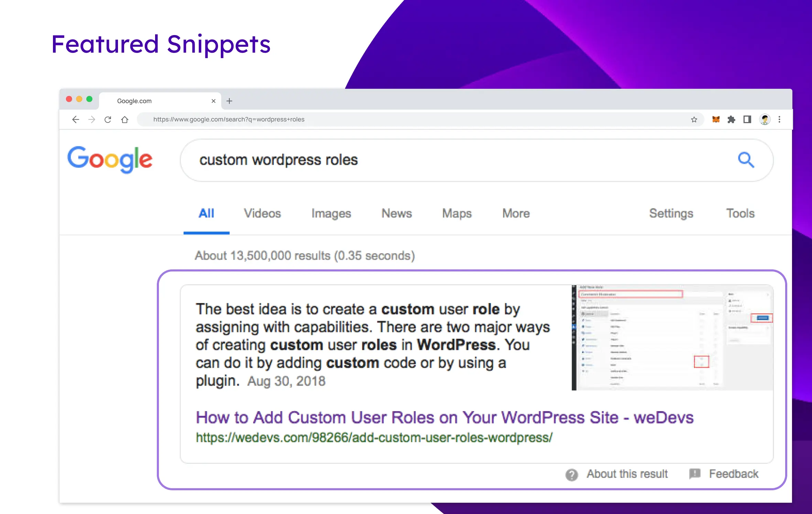This screenshot has width=812, height=514.
Task: Click the featured snippet paragraph text
Action: coord(373,345)
